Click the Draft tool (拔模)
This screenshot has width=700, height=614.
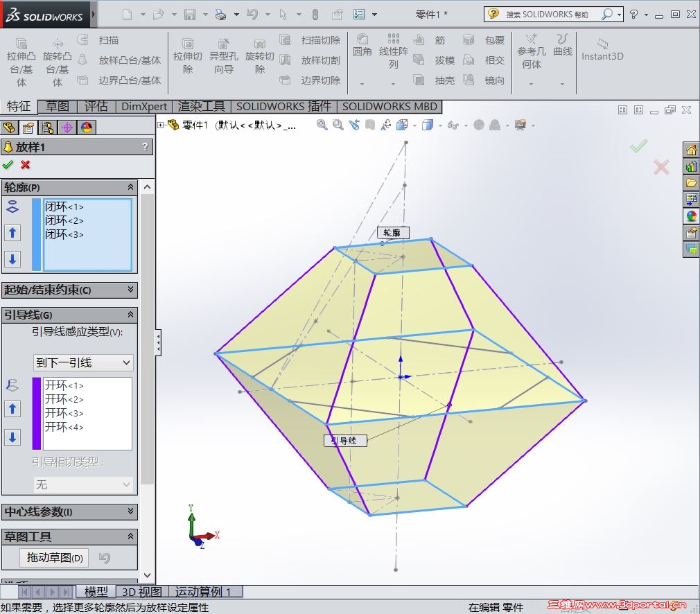point(434,60)
